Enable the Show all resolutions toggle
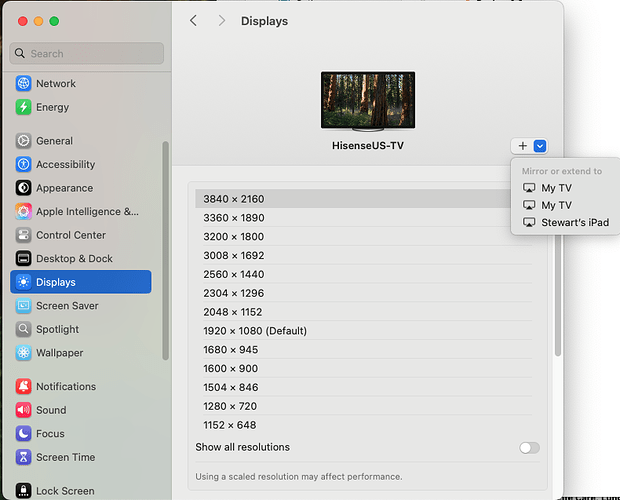Viewport: 620px width, 500px height. (529, 447)
